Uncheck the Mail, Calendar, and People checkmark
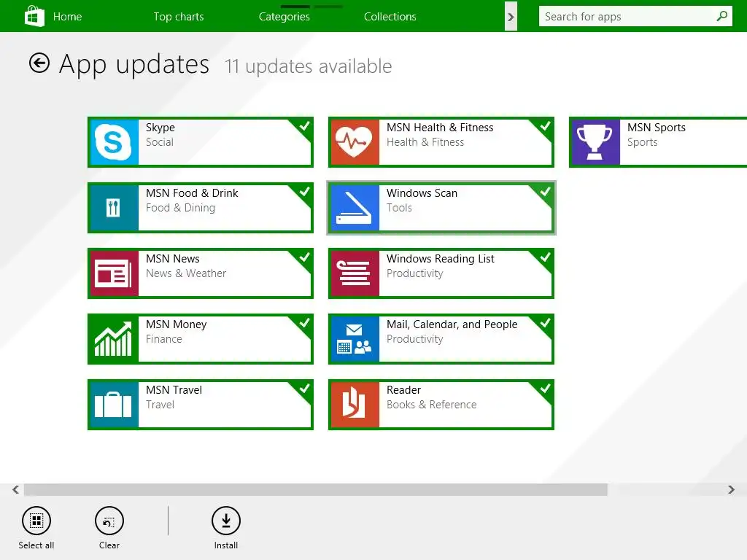 click(545, 323)
